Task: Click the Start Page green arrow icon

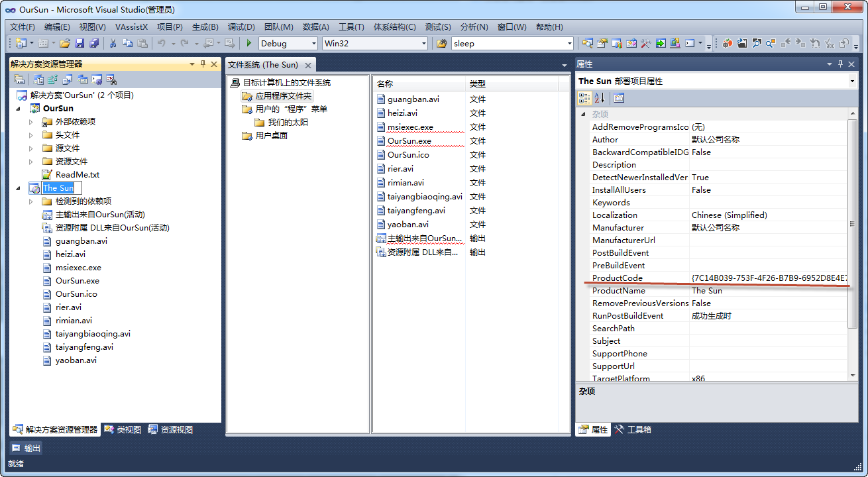Action: click(x=661, y=43)
